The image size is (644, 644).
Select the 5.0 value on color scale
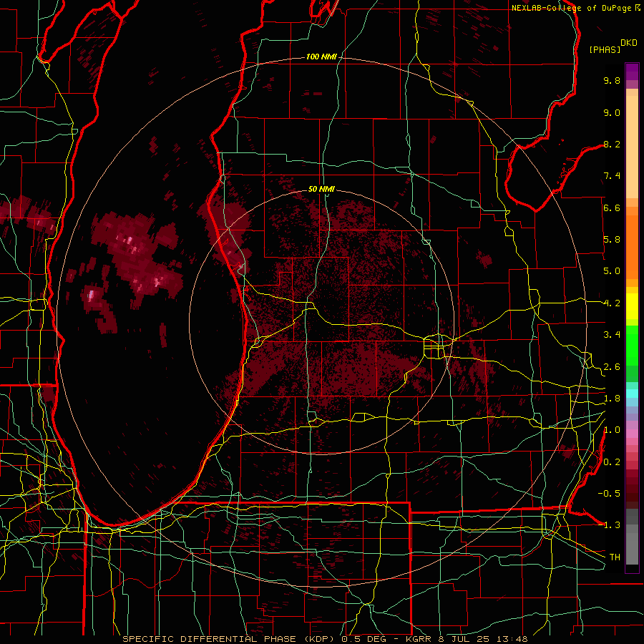pos(612,271)
